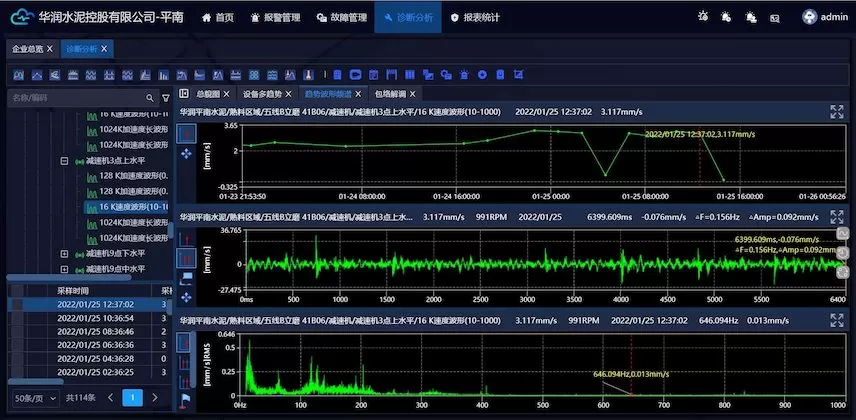Close the 企业总览 page tab

(50, 49)
